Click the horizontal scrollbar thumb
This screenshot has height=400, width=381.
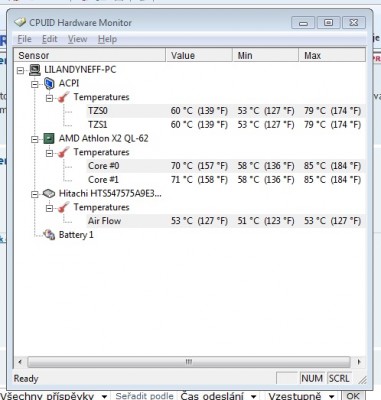(189, 362)
